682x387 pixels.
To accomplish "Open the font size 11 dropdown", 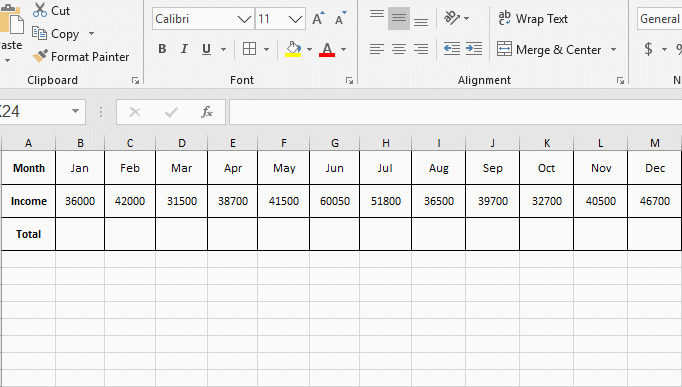I will 295,19.
